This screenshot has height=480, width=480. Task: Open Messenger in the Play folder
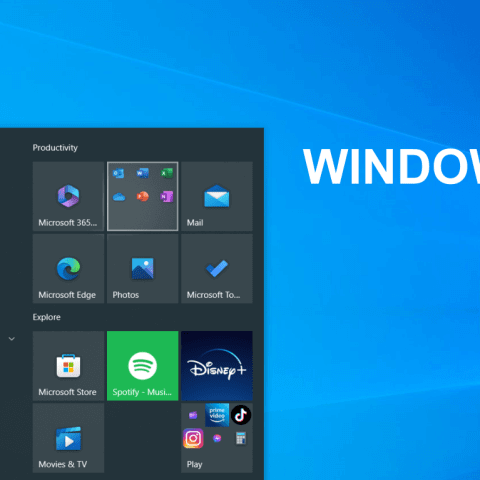(x=217, y=438)
